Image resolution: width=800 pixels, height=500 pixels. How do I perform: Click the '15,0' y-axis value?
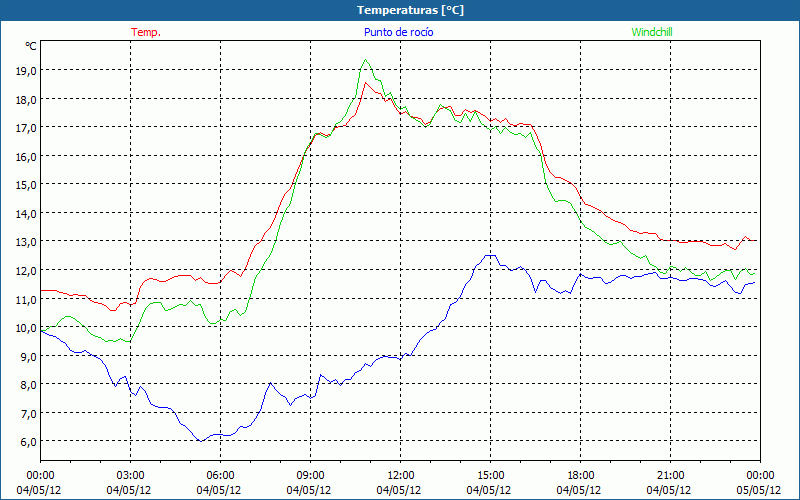tap(26, 185)
